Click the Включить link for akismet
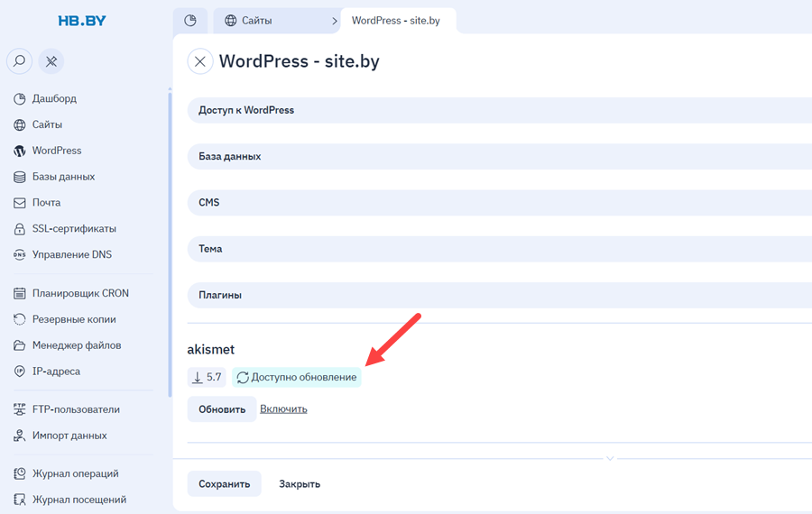This screenshot has width=812, height=514. click(x=283, y=408)
